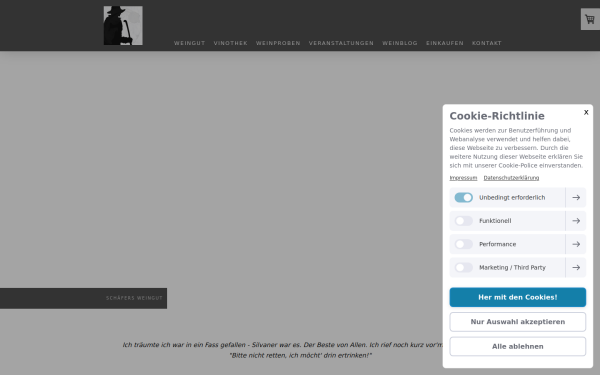Click the shepherd silhouette logo

(x=123, y=26)
